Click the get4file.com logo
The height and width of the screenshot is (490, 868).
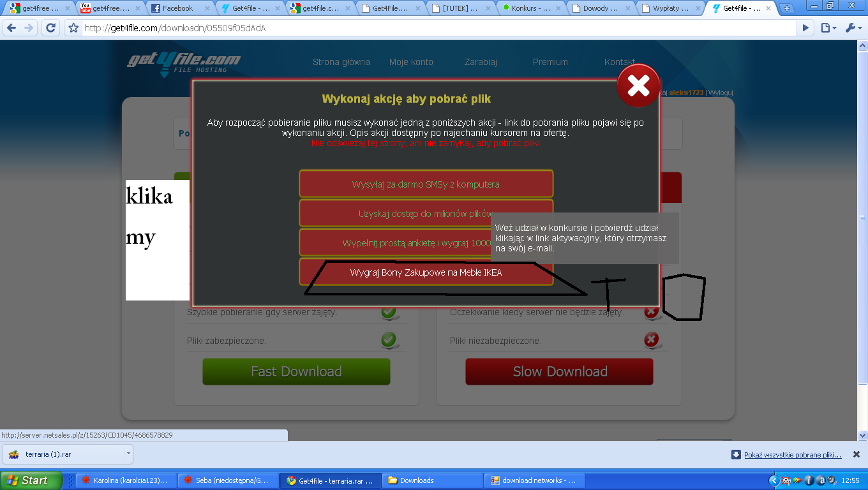[184, 63]
